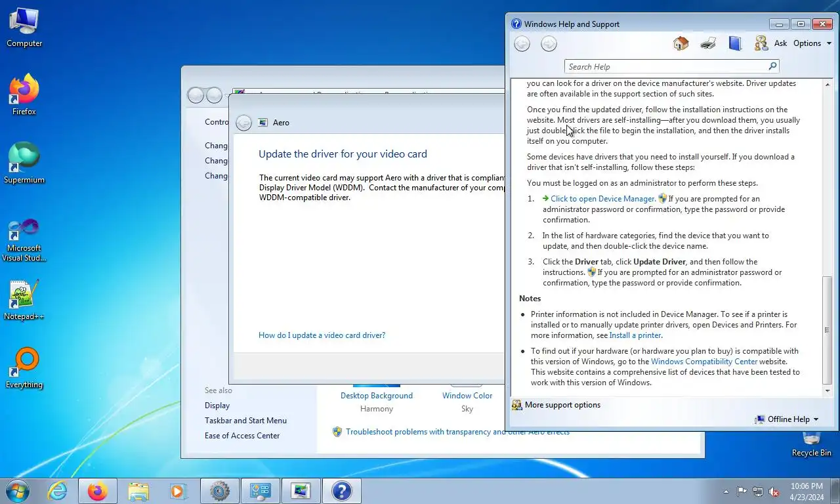Open Windows Explorer folder in taskbar
The image size is (840, 504).
[x=138, y=491]
